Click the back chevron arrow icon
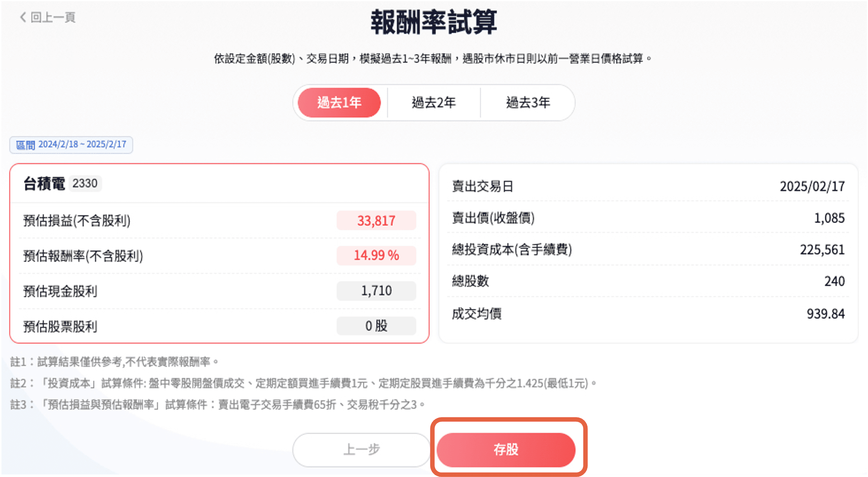The height and width of the screenshot is (477, 868). pos(23,17)
